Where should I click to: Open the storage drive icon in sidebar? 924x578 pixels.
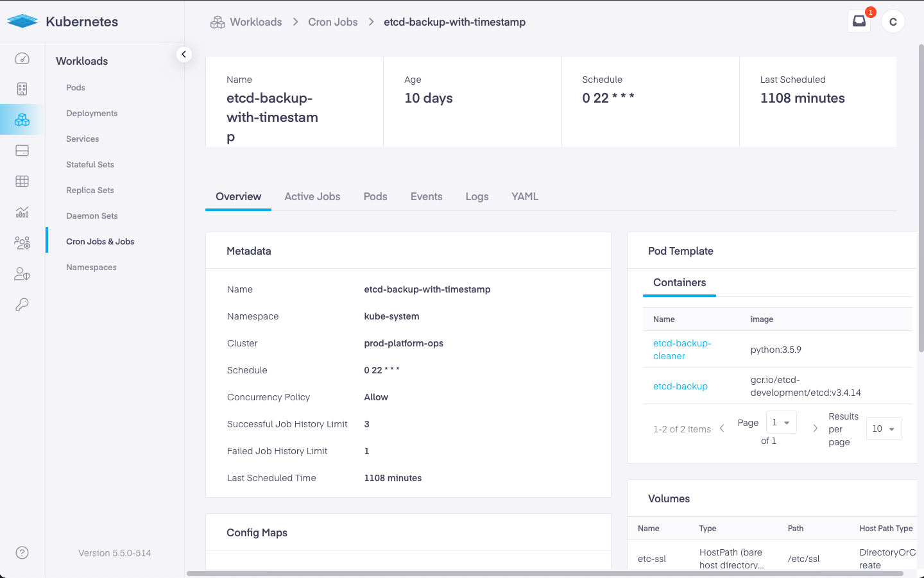[22, 151]
